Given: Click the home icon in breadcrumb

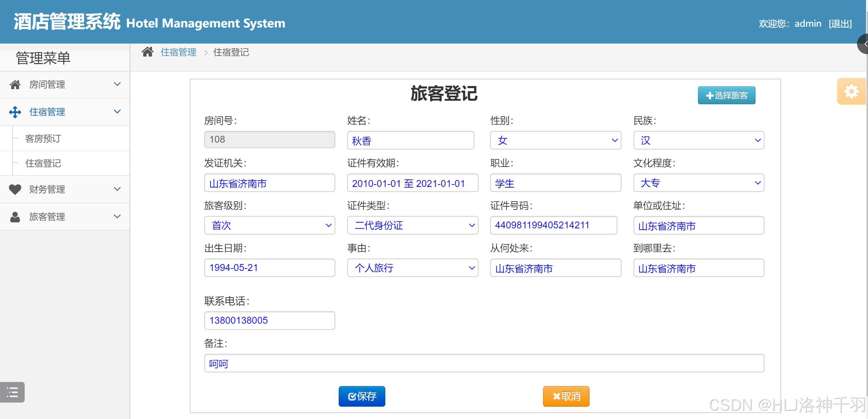Looking at the screenshot, I should coord(147,52).
